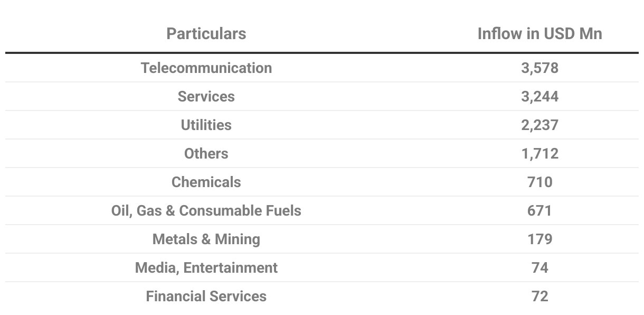Click the 710 inflow value

click(539, 182)
